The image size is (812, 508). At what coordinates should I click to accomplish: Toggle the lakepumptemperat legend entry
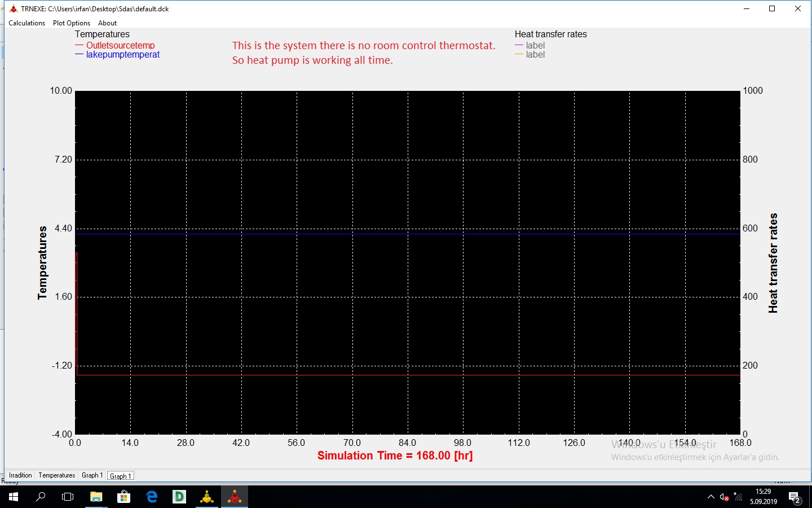tap(117, 55)
